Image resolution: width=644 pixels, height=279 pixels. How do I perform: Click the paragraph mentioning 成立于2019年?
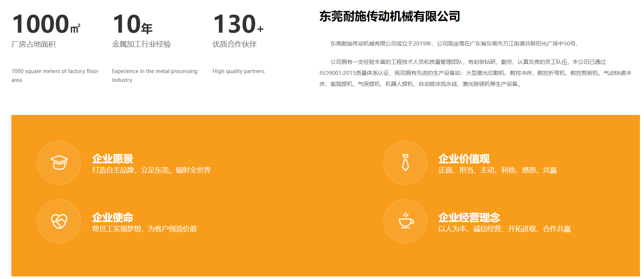pyautogui.click(x=454, y=44)
